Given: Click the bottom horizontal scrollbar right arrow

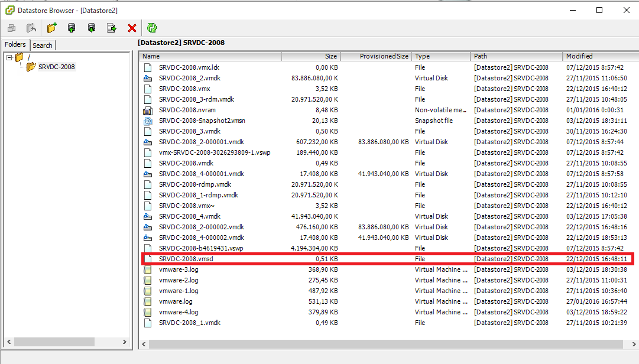Looking at the screenshot, I should click(x=634, y=344).
